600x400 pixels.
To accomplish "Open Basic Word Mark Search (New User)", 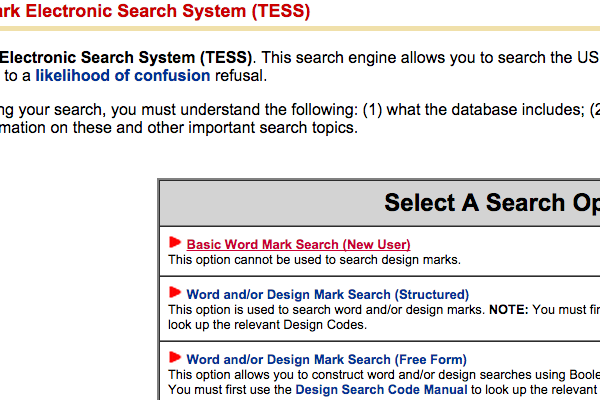I will click(298, 244).
